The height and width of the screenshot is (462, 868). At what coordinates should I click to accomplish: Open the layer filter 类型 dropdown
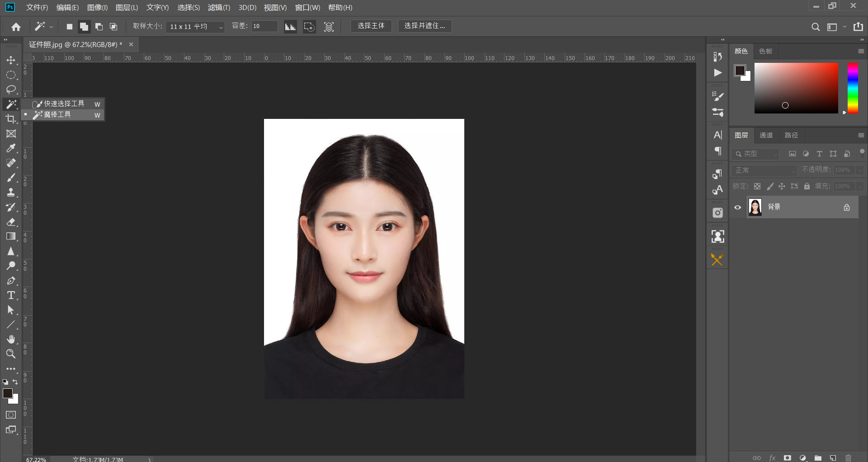pyautogui.click(x=755, y=154)
